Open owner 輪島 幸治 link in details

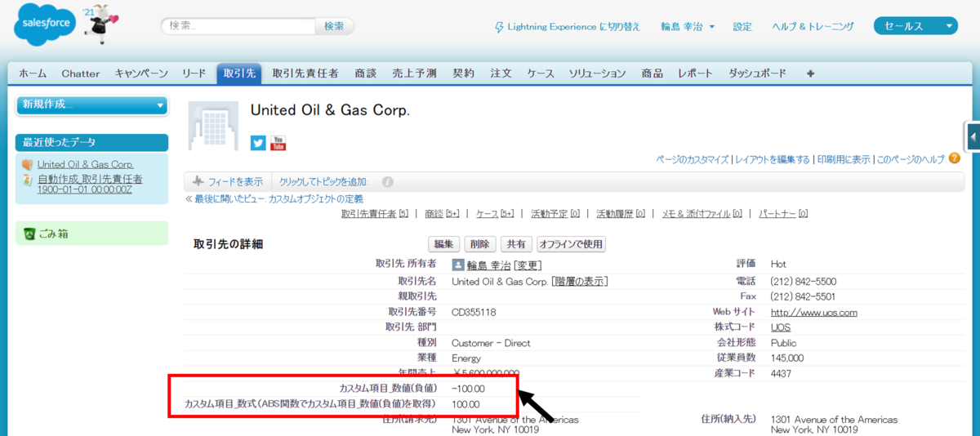pyautogui.click(x=489, y=265)
